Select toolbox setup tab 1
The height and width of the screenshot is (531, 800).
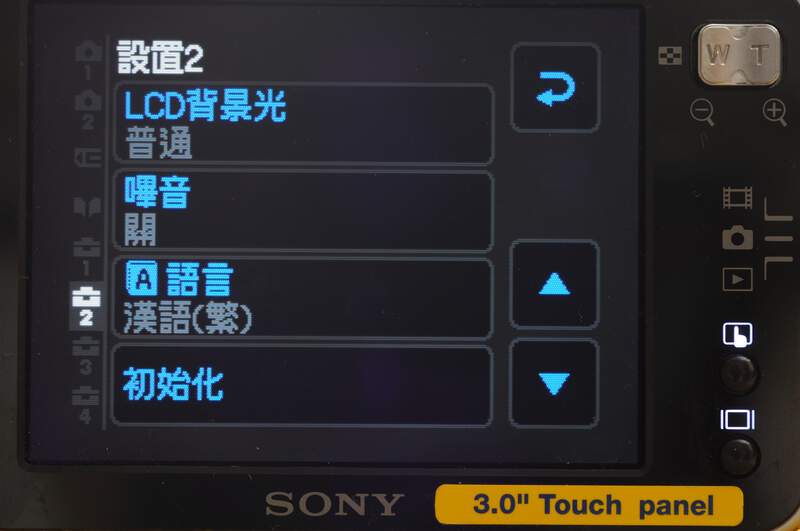(87, 257)
